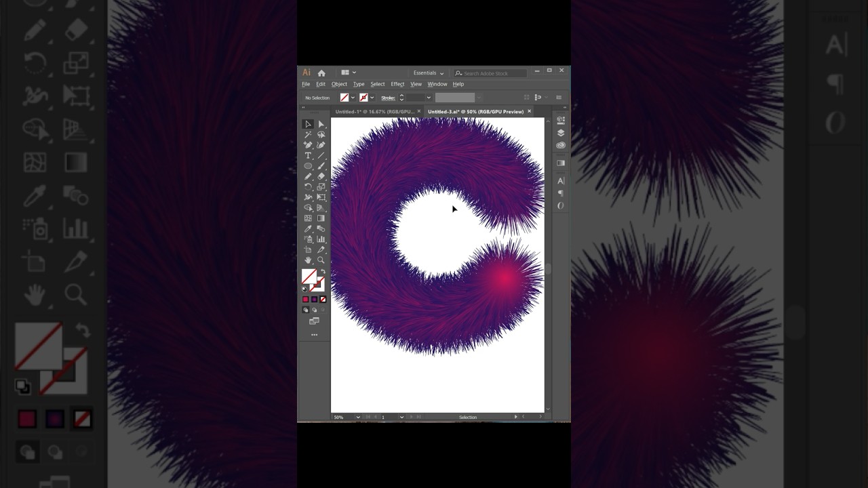Select the Pencil tool
Screen dimensions: 868x488
[x=308, y=176]
